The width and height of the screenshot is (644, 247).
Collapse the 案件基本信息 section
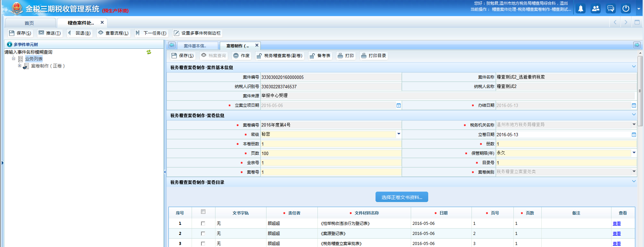634,66
